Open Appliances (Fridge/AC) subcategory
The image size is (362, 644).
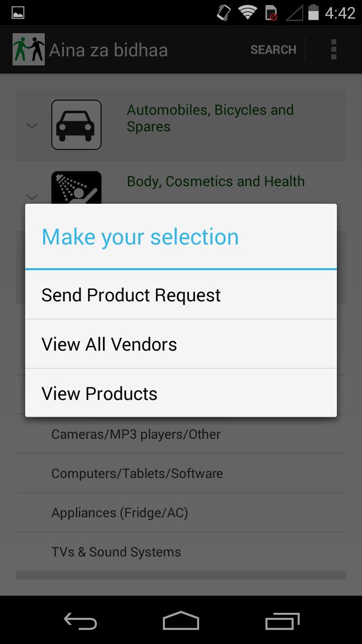point(181,512)
